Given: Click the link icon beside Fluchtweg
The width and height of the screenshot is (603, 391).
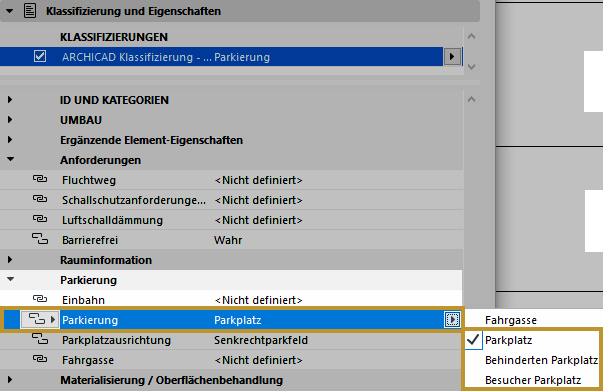Looking at the screenshot, I should (40, 179).
